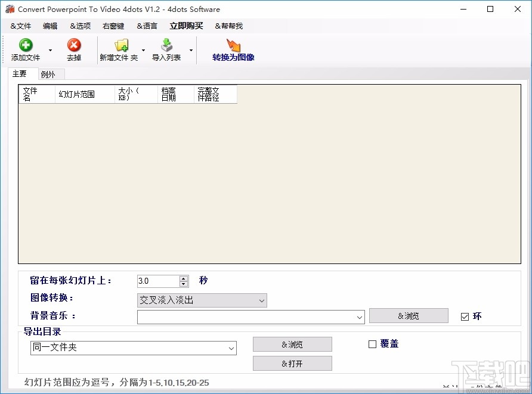Image resolution: width=532 pixels, height=394 pixels.
Task: Sort by the 文件名 column header
Action: click(x=36, y=94)
